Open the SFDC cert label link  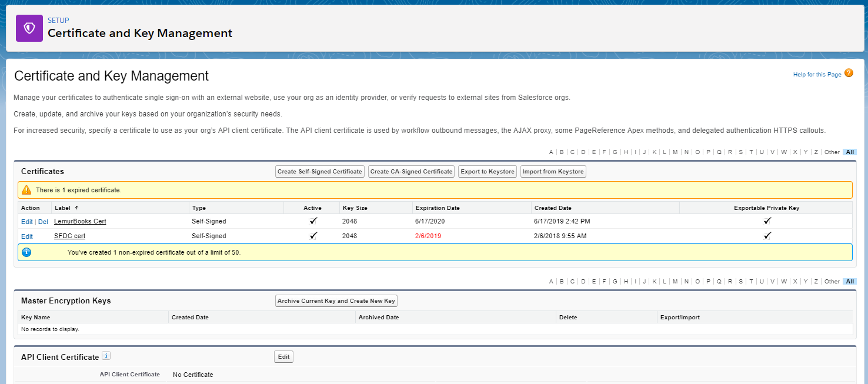[x=70, y=236]
